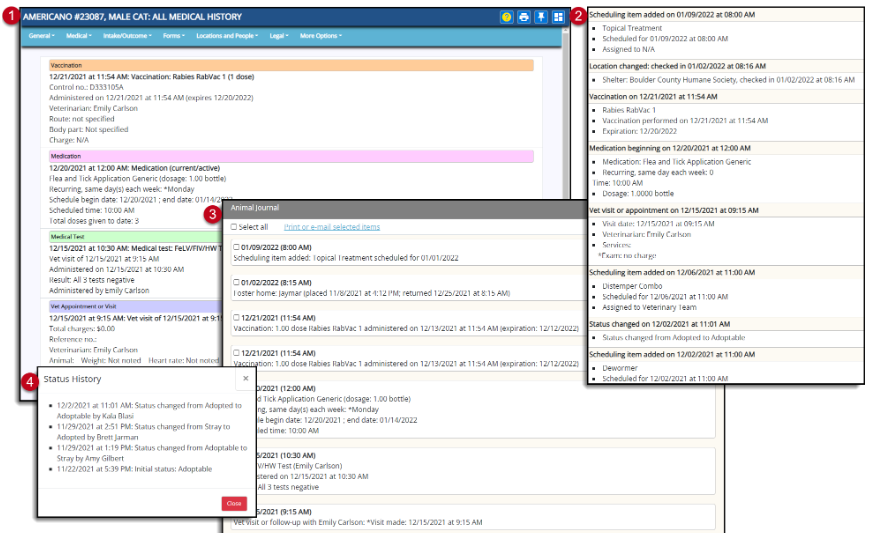The image size is (872, 533).
Task: Click 'Print or e-mail selected items' link
Action: point(332,227)
